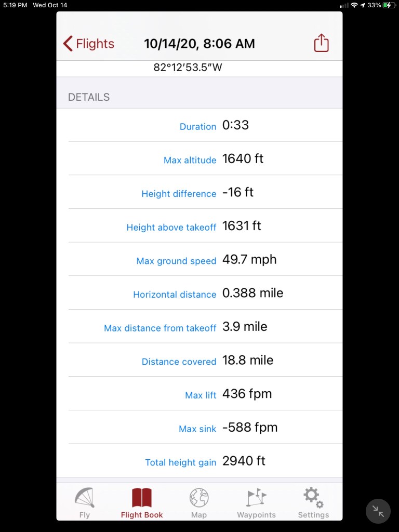Tap the shrink arrows button at bottom right

click(378, 511)
